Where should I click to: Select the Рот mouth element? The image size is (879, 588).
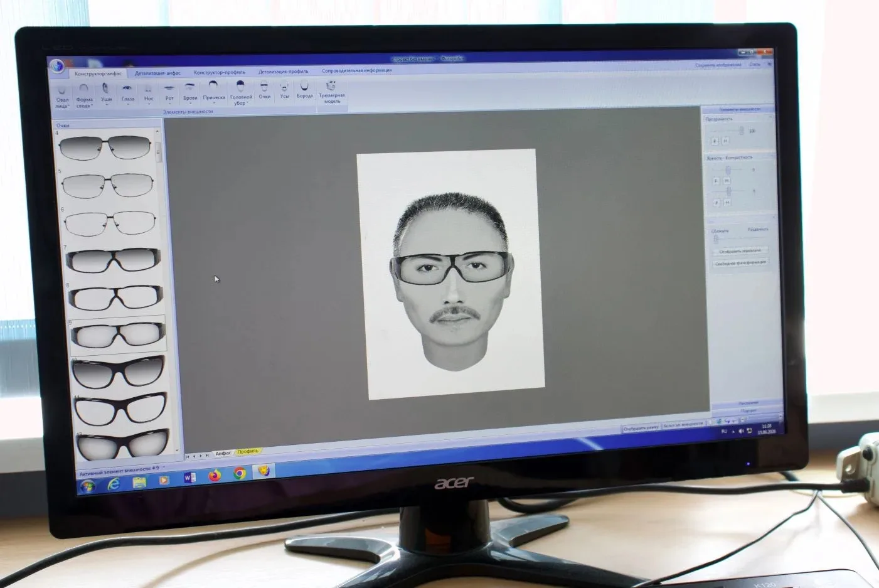click(x=169, y=92)
